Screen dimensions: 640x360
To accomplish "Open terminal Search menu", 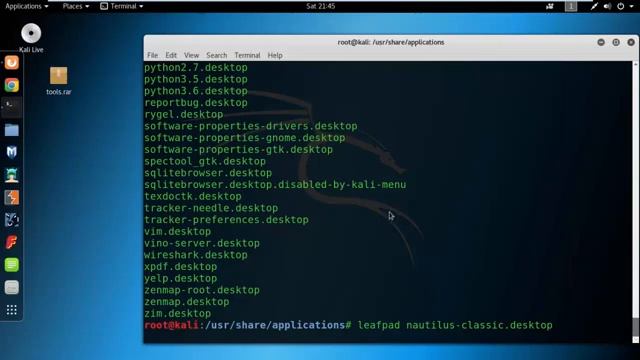I will [x=216, y=55].
